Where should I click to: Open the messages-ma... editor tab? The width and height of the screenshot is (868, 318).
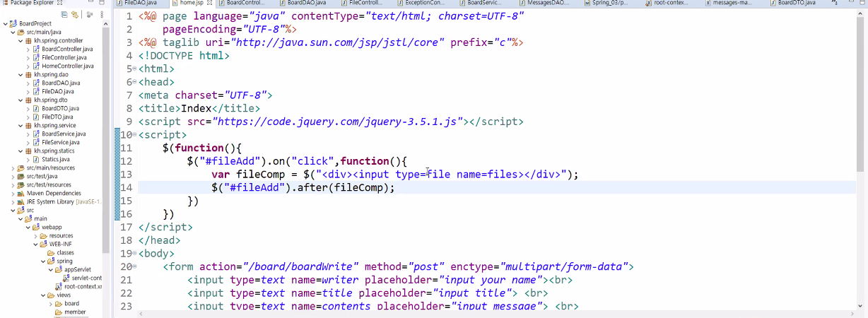(729, 4)
